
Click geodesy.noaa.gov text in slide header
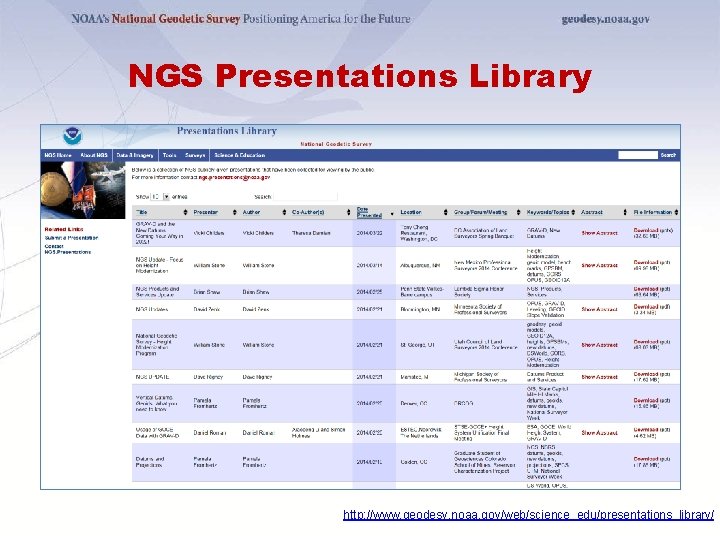pos(605,19)
